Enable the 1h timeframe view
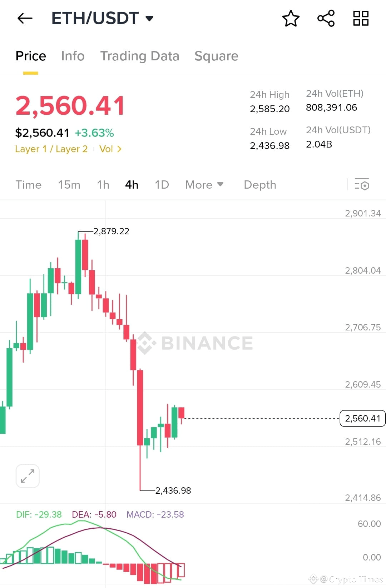Viewport: 386px width, 588px height. pyautogui.click(x=103, y=185)
